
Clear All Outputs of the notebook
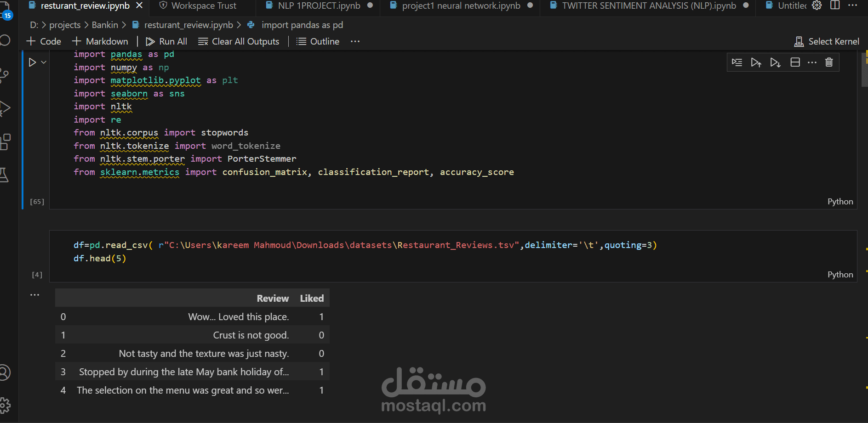pyautogui.click(x=239, y=41)
